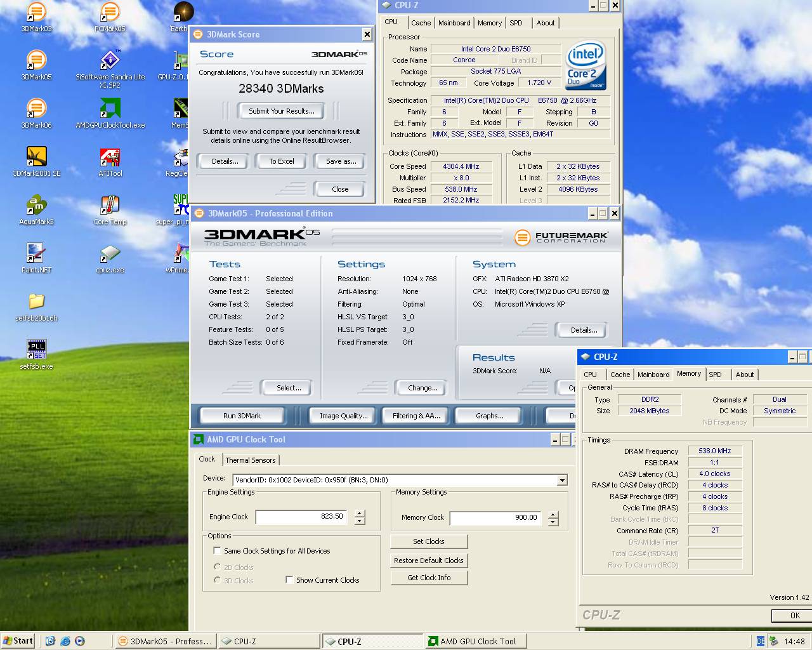Click the Memory Clock input field
This screenshot has width=812, height=650.
click(x=496, y=518)
